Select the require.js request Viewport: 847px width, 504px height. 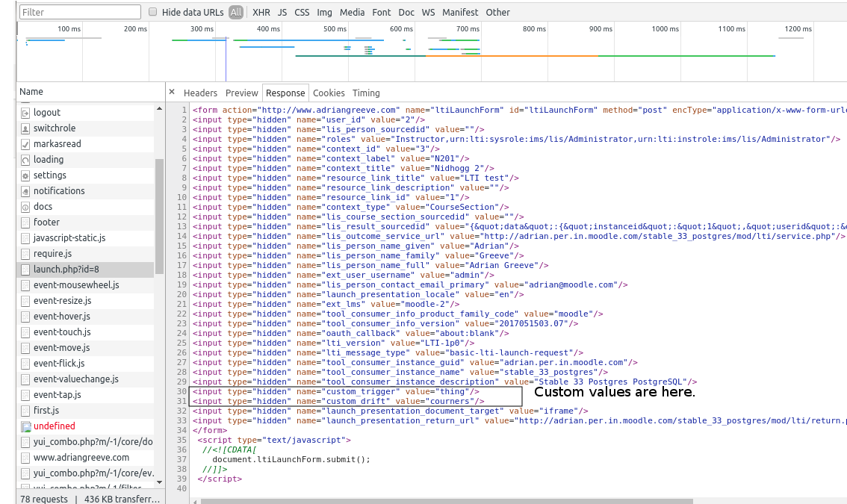pyautogui.click(x=86, y=254)
